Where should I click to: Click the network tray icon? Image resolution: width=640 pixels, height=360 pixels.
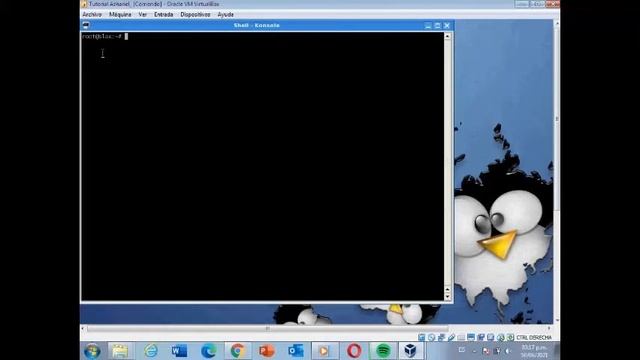click(497, 351)
